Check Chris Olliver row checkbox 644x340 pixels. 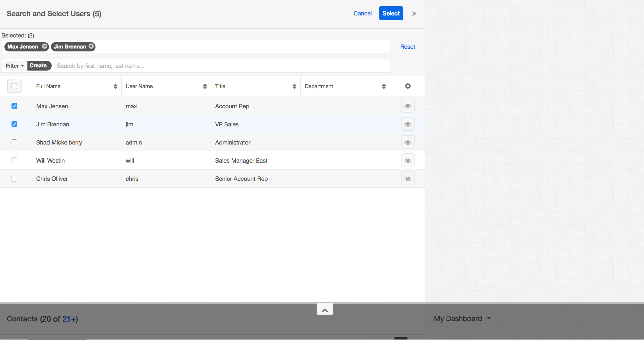click(14, 179)
